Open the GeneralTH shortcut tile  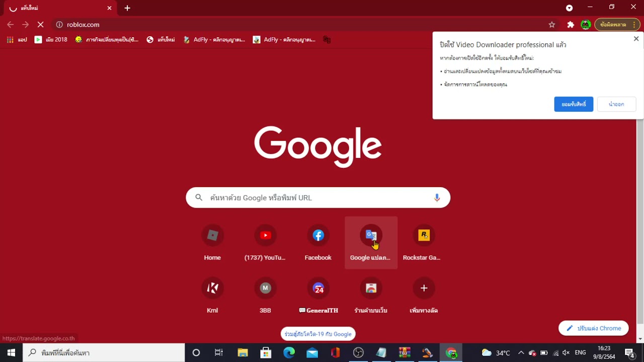coord(318,296)
